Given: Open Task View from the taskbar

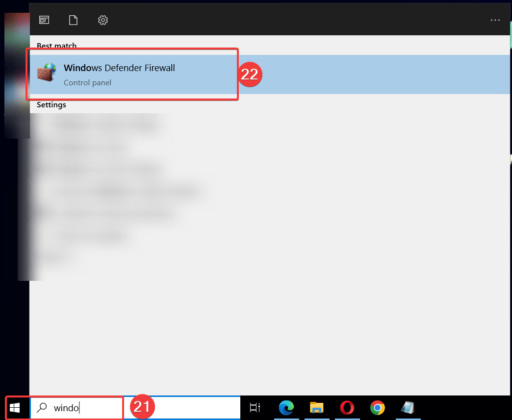Looking at the screenshot, I should (255, 408).
